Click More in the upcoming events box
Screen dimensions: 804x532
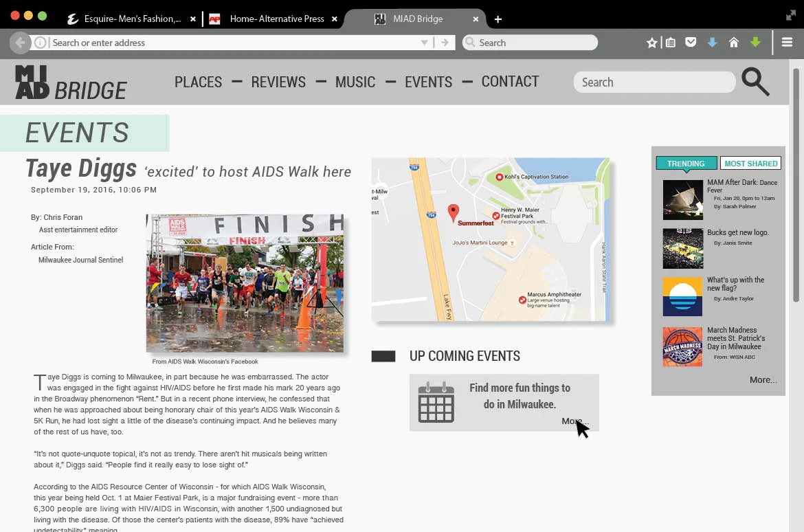pos(574,421)
